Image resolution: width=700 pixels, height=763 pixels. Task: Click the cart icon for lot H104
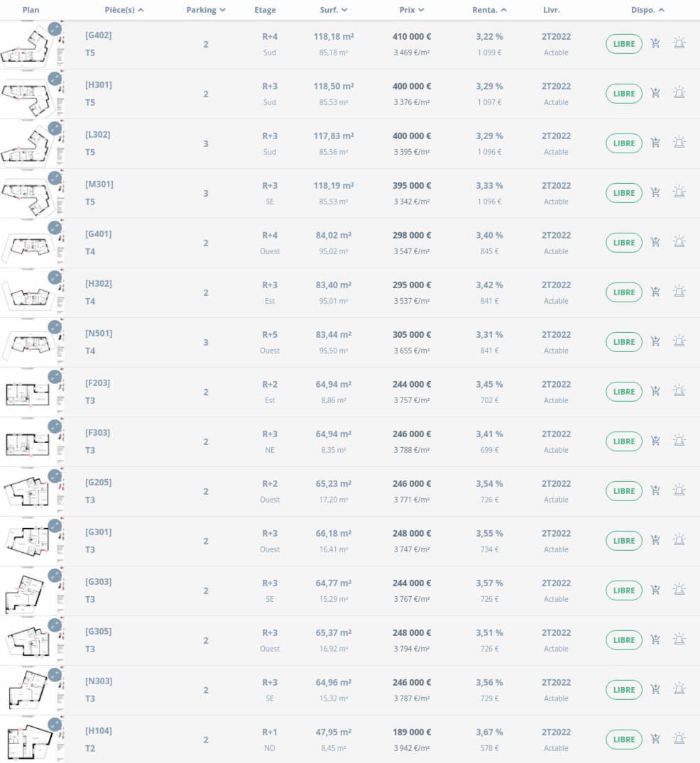tap(655, 739)
